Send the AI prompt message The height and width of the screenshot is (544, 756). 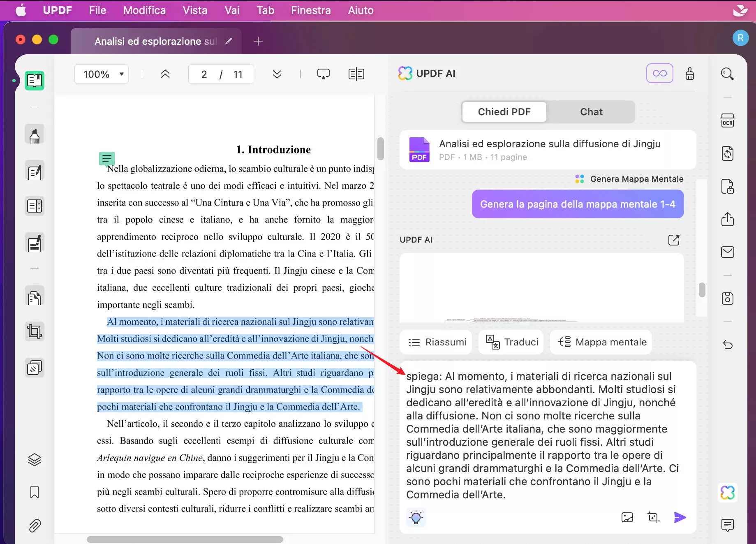coord(680,517)
